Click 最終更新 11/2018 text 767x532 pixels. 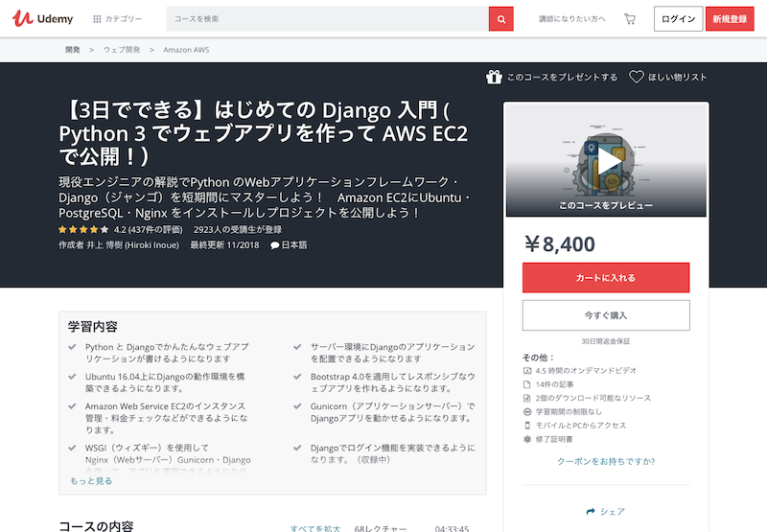click(x=224, y=245)
